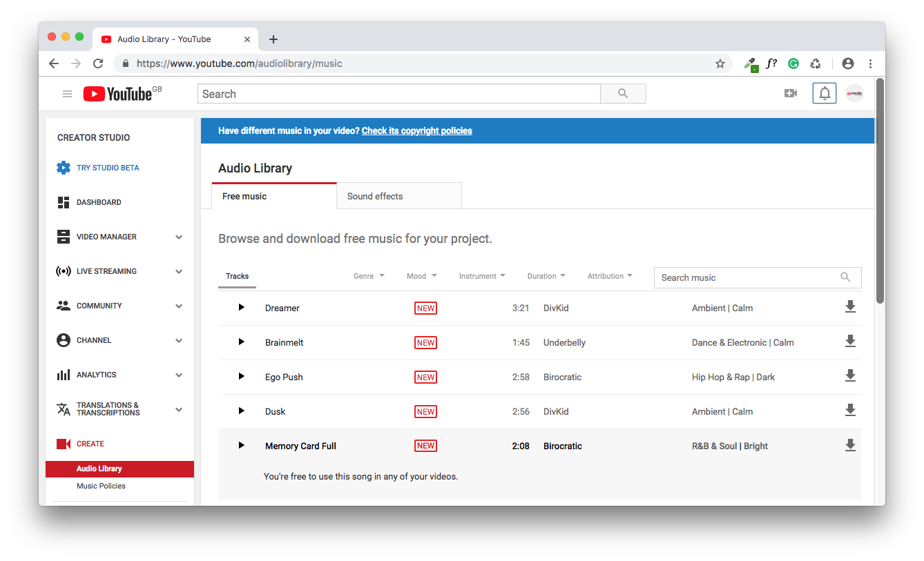Click the browser address bar URL
Viewport: 924px width, 561px height.
(x=240, y=63)
